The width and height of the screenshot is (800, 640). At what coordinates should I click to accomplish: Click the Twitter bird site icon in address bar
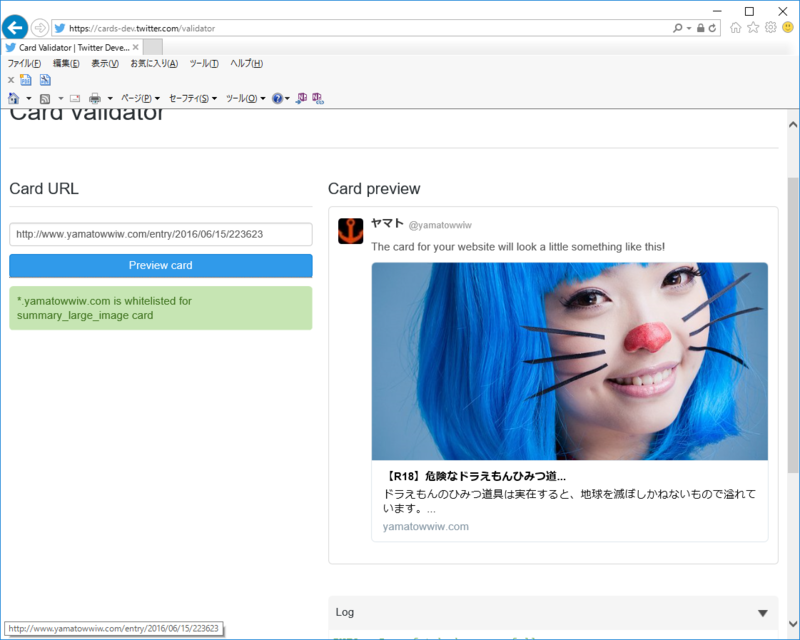[x=60, y=28]
